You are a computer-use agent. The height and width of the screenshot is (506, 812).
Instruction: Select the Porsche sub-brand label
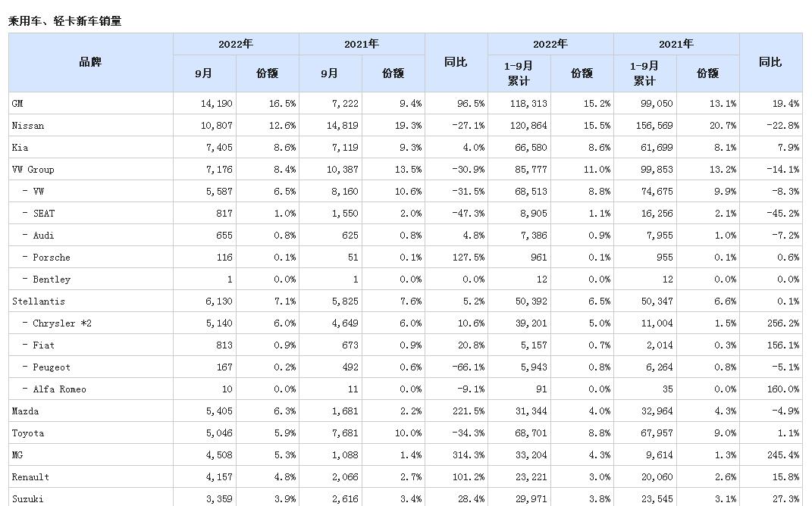[51, 258]
